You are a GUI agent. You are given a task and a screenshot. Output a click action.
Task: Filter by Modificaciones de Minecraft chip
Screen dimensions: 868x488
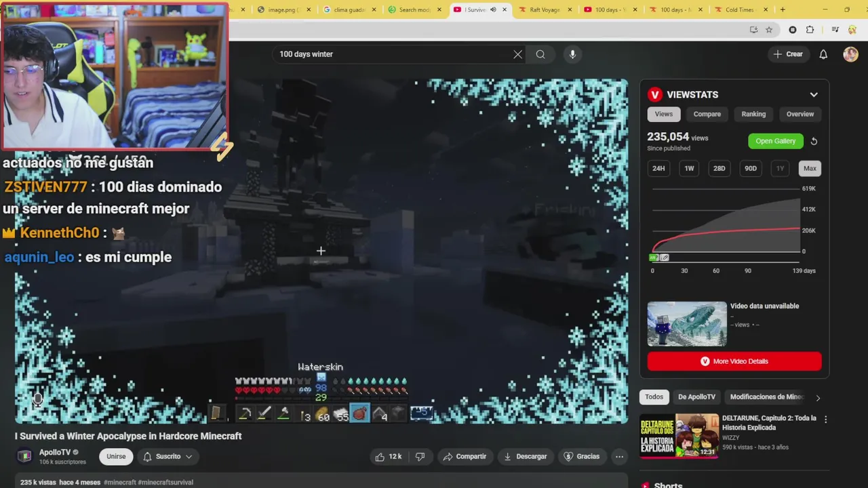coord(766,397)
